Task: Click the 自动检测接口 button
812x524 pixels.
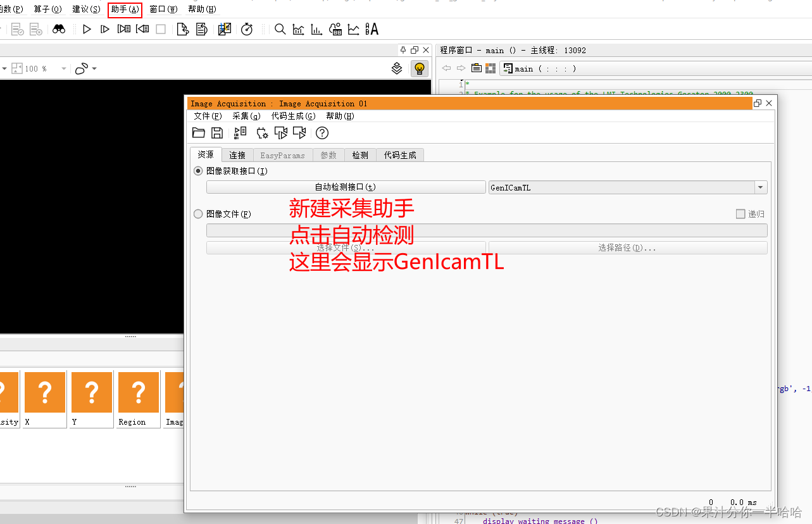Action: [345, 187]
